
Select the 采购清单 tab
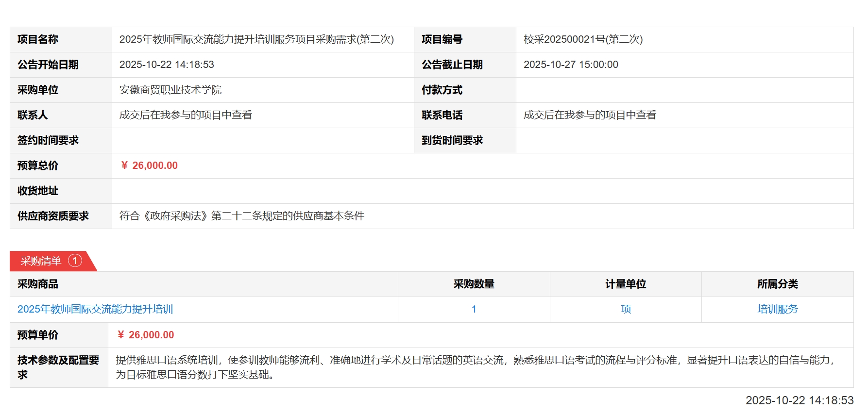(41, 261)
